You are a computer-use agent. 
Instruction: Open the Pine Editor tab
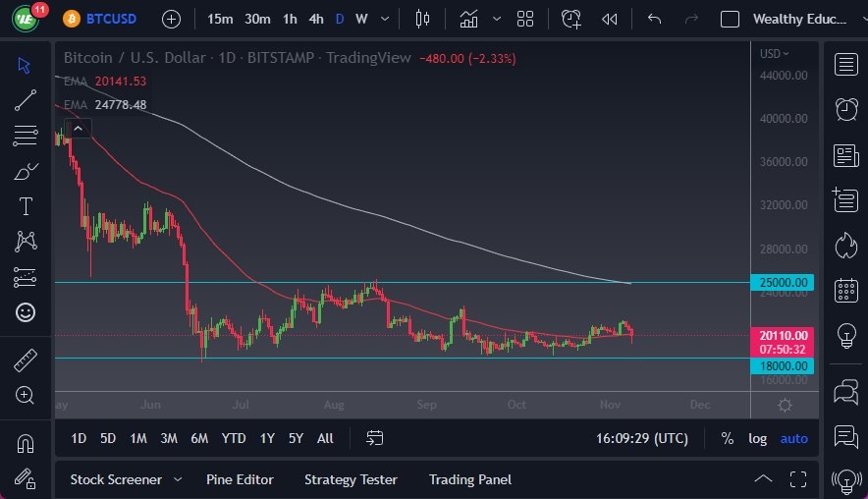(240, 479)
